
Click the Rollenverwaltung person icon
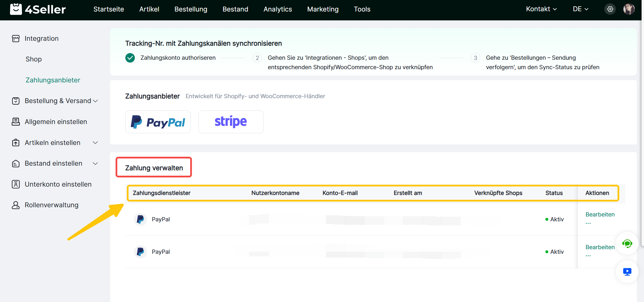16,205
